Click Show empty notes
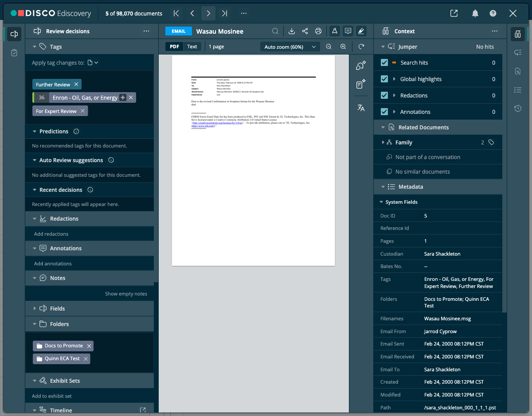The width and height of the screenshot is (532, 416). (x=126, y=294)
